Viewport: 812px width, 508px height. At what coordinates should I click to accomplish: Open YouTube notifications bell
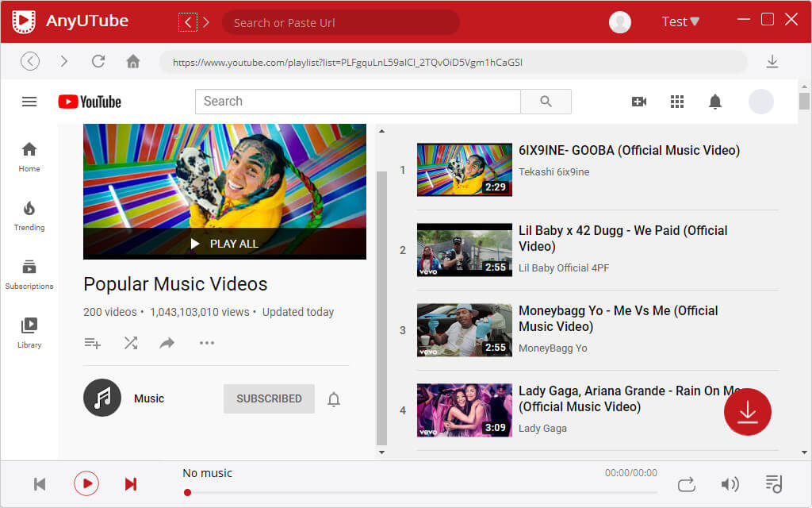pos(715,102)
